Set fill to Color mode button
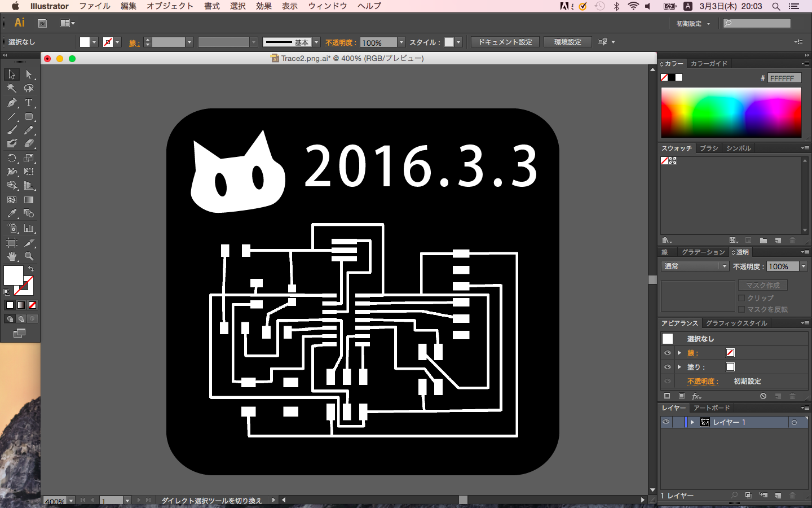This screenshot has height=508, width=812. point(10,305)
